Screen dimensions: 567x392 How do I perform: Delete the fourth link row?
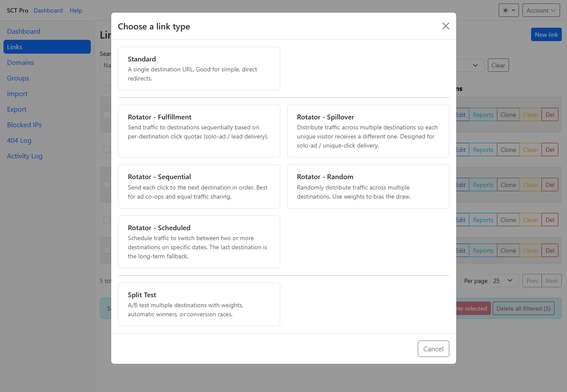point(550,220)
